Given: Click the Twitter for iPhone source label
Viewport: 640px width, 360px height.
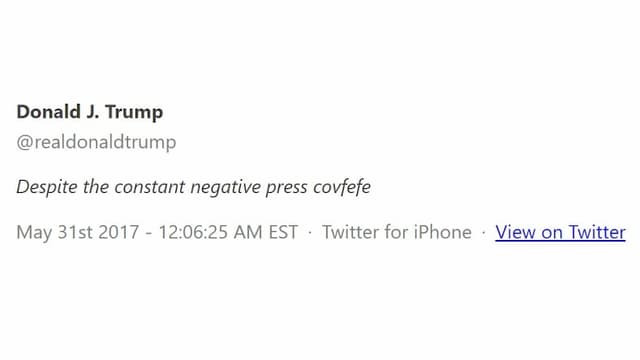Looking at the screenshot, I should 397,232.
